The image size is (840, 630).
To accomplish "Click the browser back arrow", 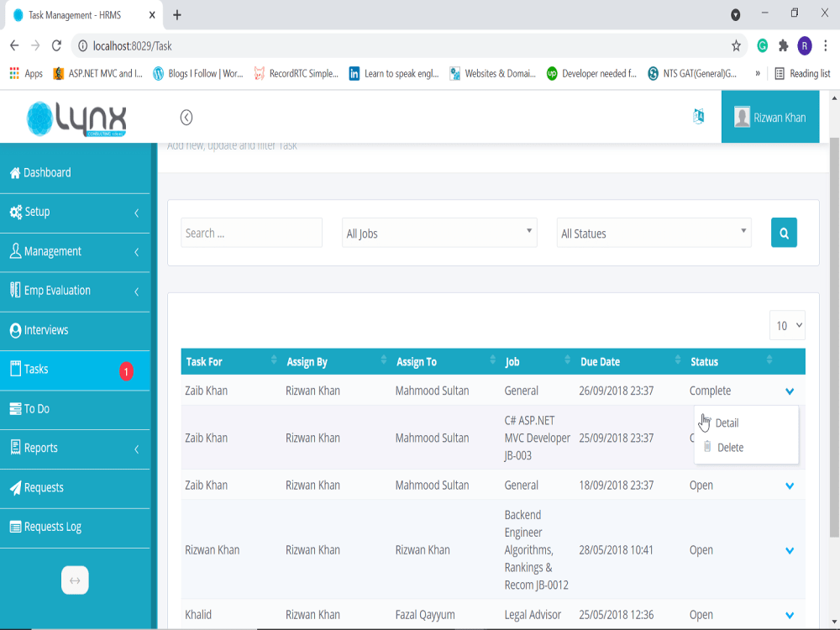I will click(x=14, y=45).
